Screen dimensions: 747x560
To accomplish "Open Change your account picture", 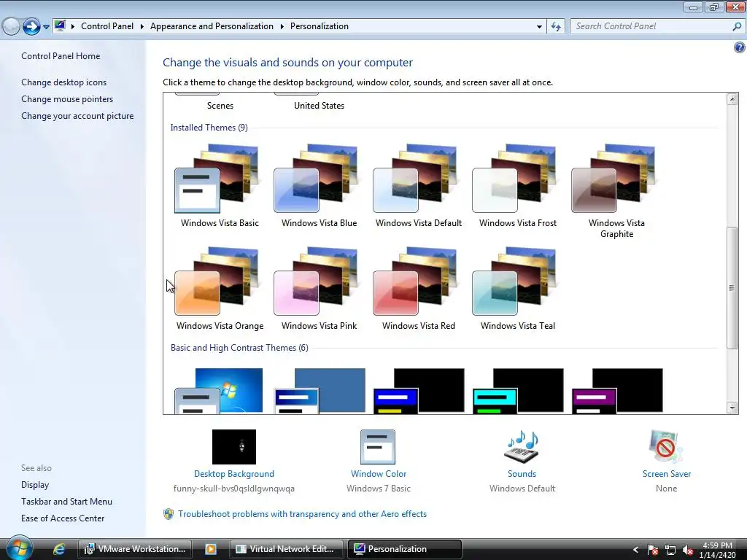I will [77, 116].
